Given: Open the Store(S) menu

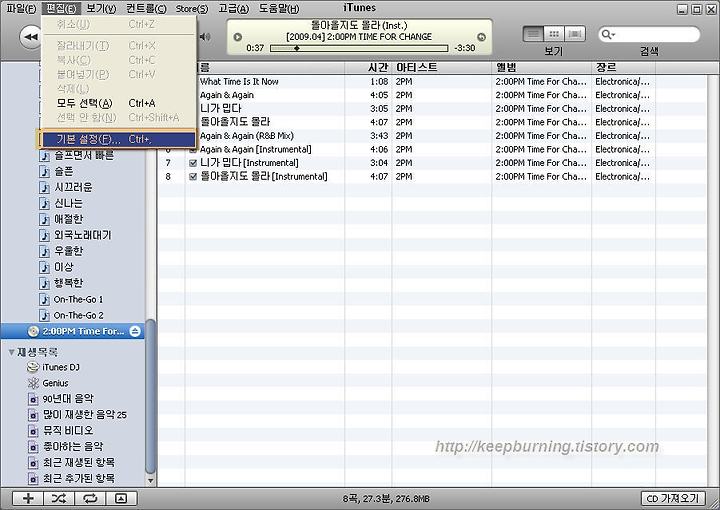Looking at the screenshot, I should (x=191, y=8).
